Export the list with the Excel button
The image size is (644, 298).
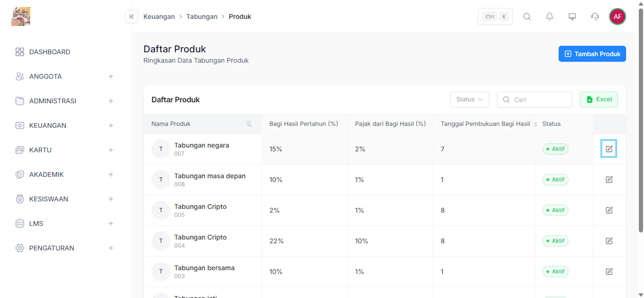(599, 99)
